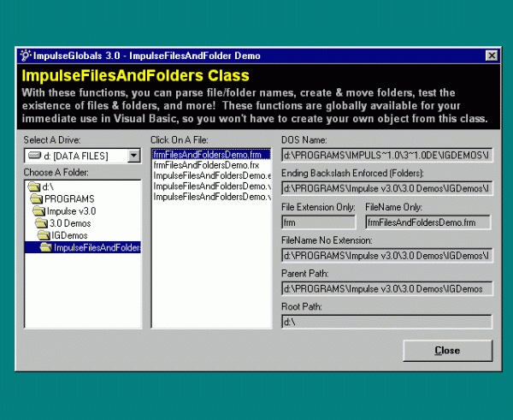Click folder icon next to IGDemos

pos(44,235)
